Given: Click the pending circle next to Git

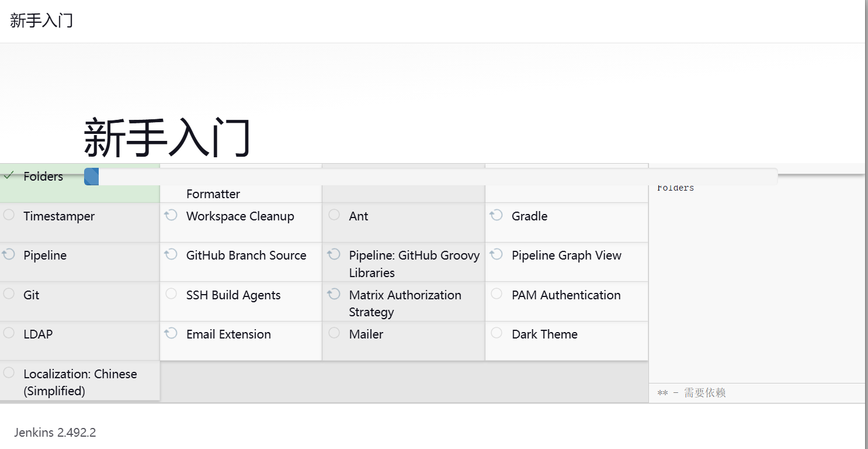Looking at the screenshot, I should click(x=9, y=293).
